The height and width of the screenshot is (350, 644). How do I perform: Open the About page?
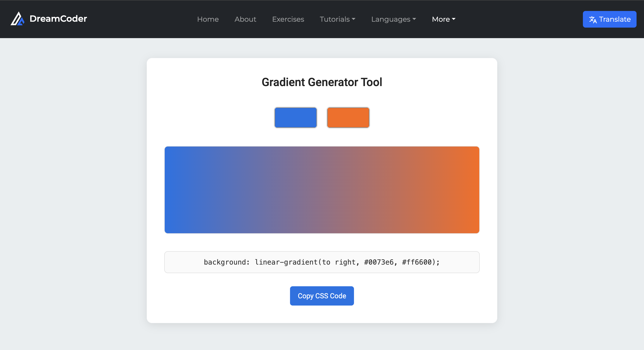click(245, 19)
